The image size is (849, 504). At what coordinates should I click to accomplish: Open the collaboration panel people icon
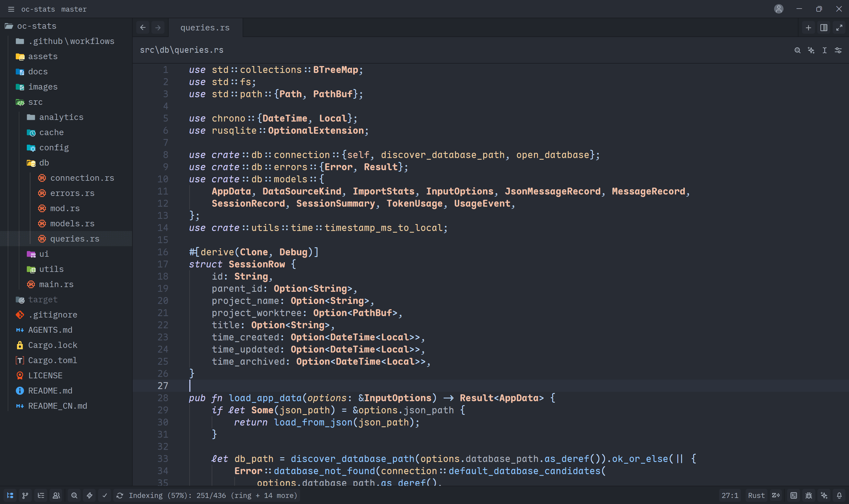point(56,495)
